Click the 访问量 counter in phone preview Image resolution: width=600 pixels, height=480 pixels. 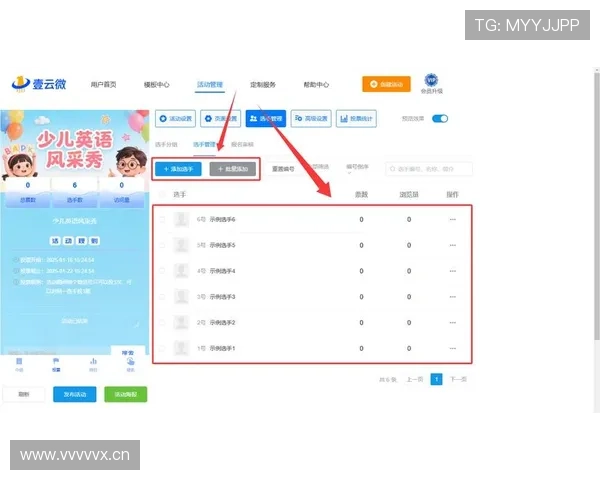pos(122,193)
